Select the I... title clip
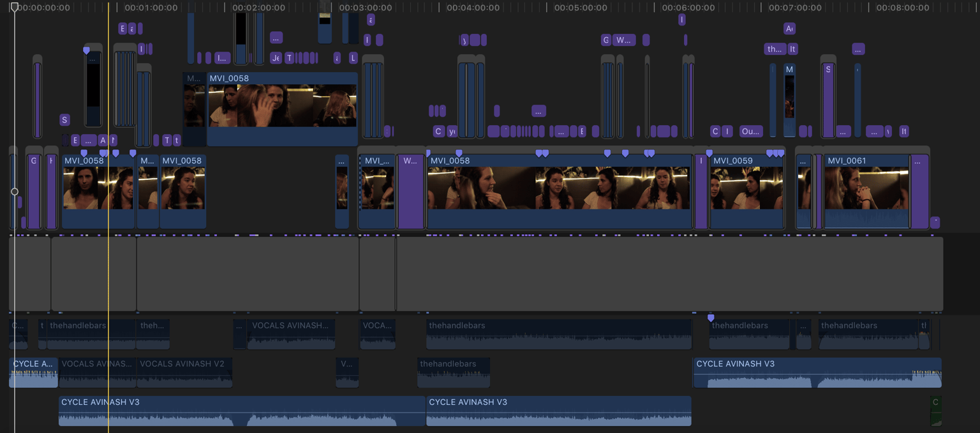Image resolution: width=980 pixels, height=433 pixels. pyautogui.click(x=222, y=58)
